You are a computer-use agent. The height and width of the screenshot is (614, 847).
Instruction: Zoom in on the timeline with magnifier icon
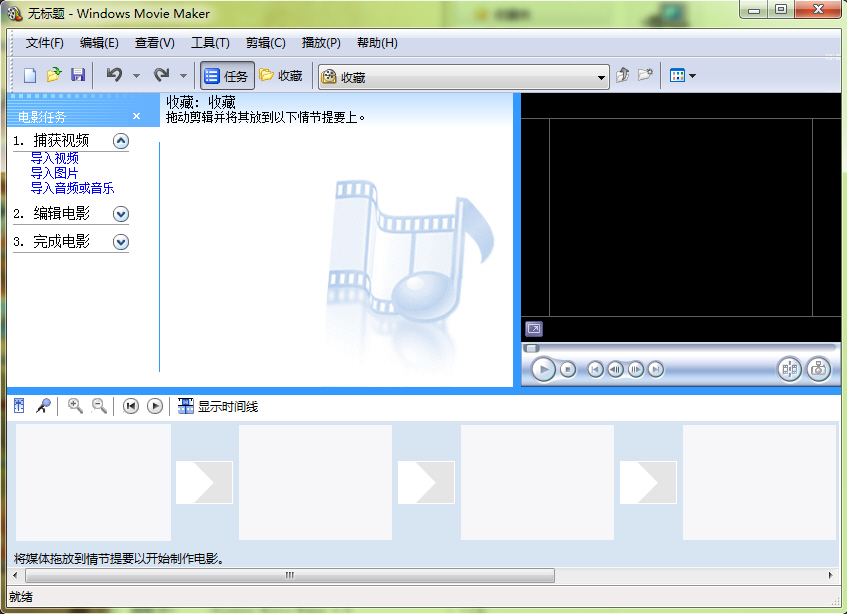75,406
